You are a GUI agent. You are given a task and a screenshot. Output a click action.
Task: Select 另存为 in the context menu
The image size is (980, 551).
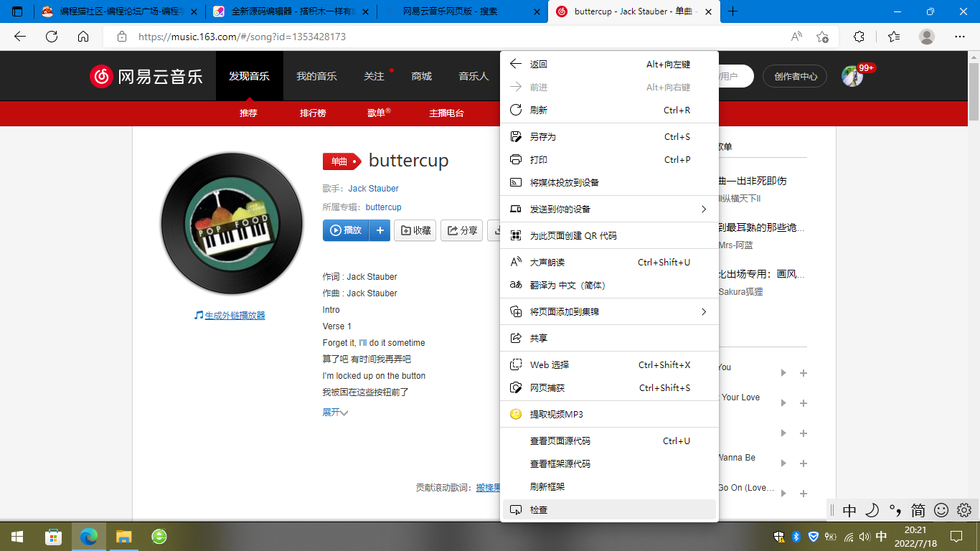point(609,136)
